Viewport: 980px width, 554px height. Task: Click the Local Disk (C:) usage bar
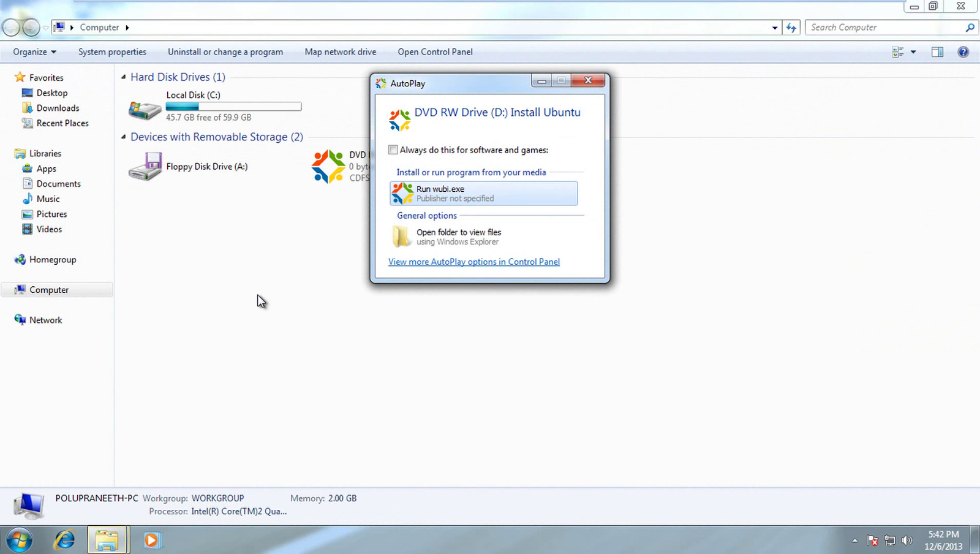click(x=234, y=107)
